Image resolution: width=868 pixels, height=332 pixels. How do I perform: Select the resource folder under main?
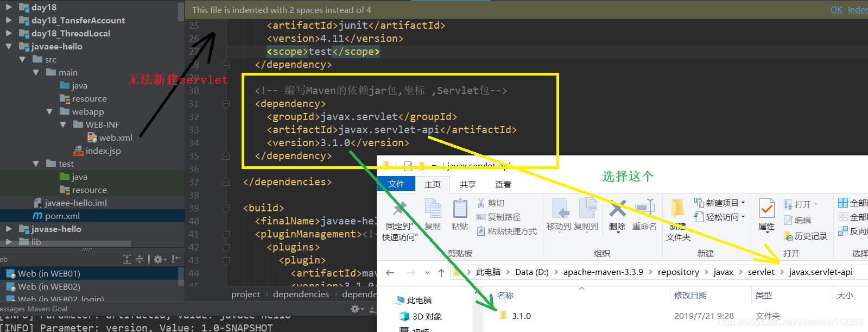(90, 98)
